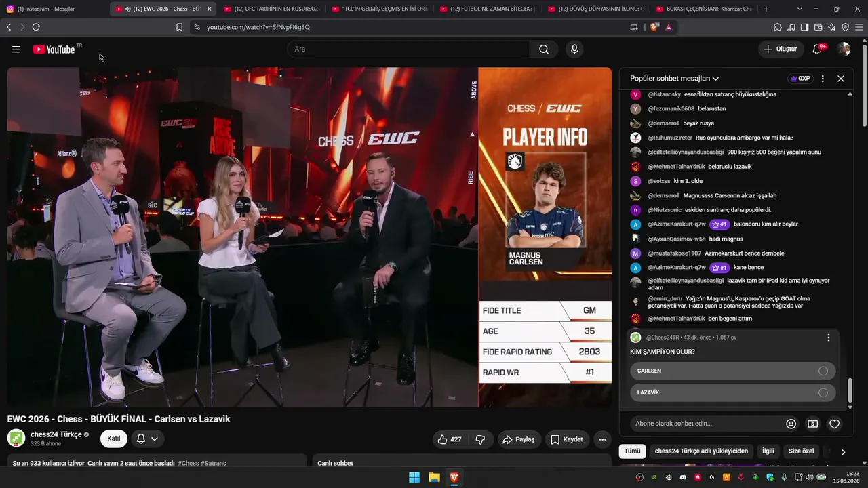Start voice search with the microphone
868x488 pixels.
pos(574,49)
